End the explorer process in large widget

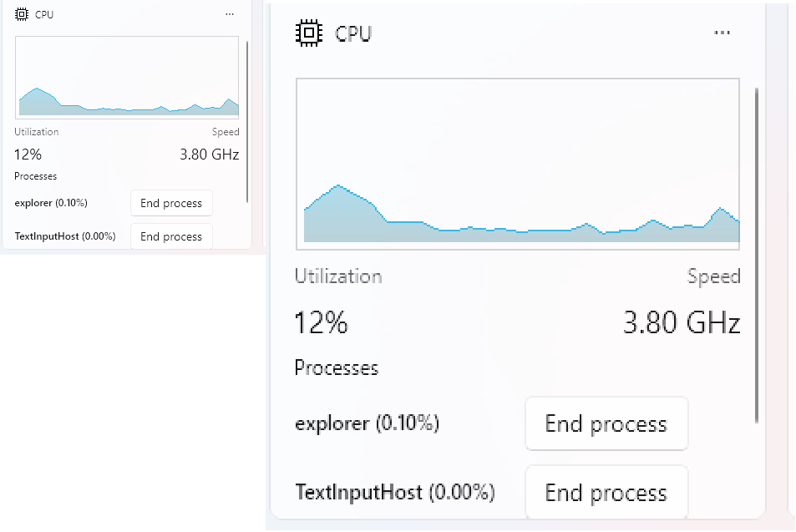606,423
